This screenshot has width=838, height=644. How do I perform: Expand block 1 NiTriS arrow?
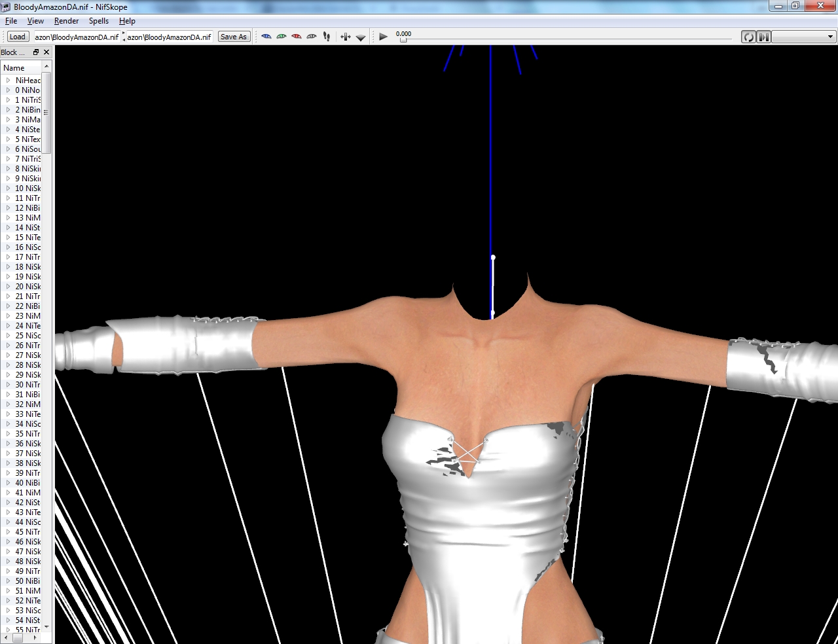(9, 100)
